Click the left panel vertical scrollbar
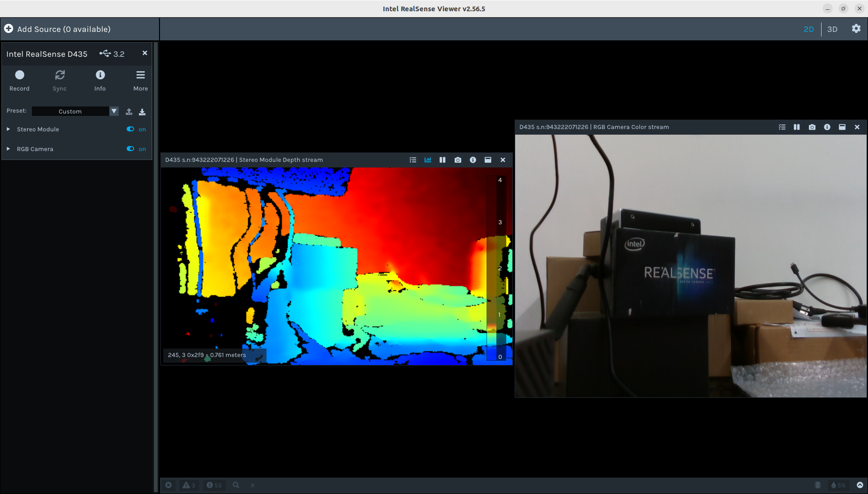This screenshot has height=494, width=868. (x=156, y=266)
